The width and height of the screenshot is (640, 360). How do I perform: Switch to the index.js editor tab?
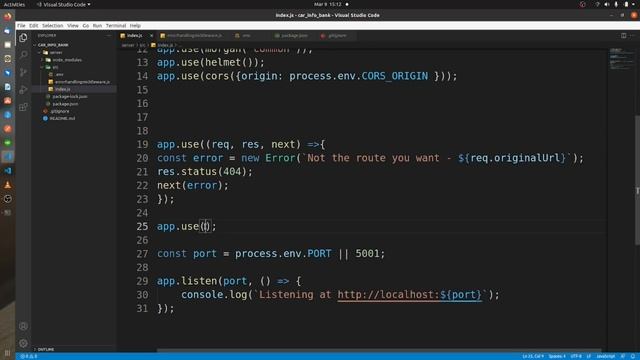pos(134,36)
